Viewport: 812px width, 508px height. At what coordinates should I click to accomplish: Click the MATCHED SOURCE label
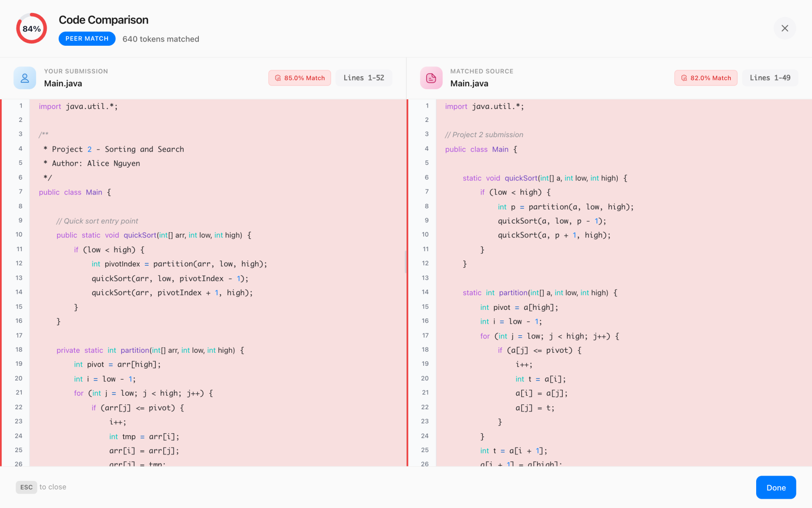coord(482,71)
